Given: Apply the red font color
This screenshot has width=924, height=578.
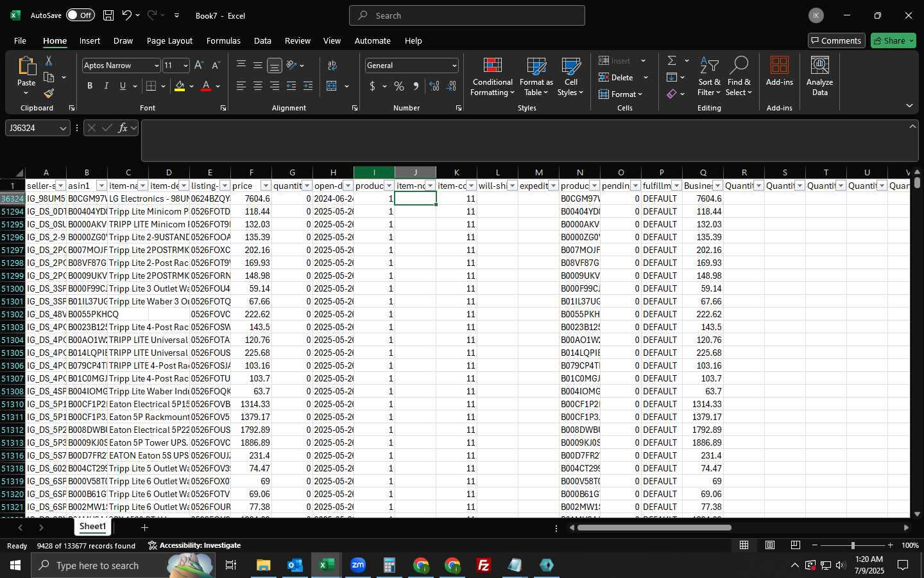Looking at the screenshot, I should (x=206, y=86).
